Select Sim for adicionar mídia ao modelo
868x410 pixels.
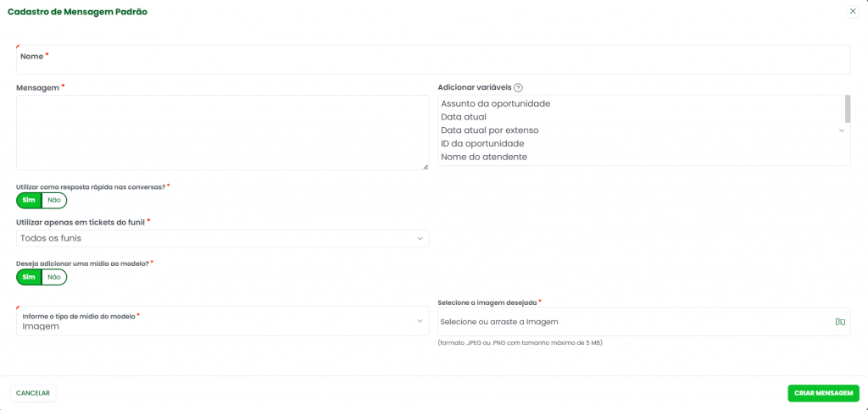[29, 277]
